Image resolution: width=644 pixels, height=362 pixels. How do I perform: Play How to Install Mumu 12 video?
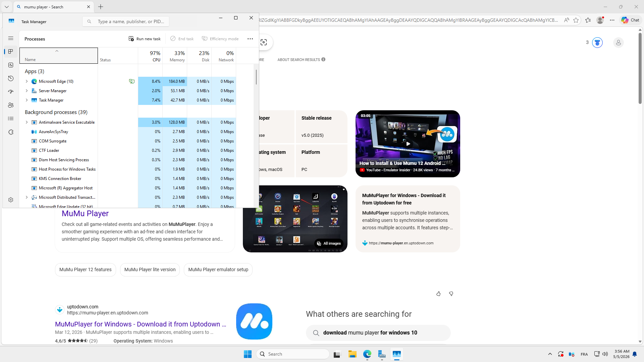[408, 144]
